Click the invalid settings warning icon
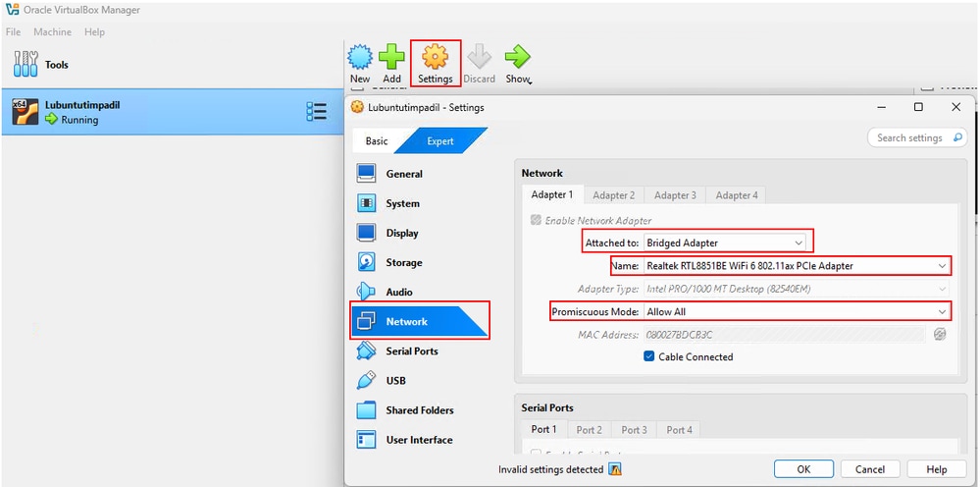The height and width of the screenshot is (487, 980). pos(615,469)
